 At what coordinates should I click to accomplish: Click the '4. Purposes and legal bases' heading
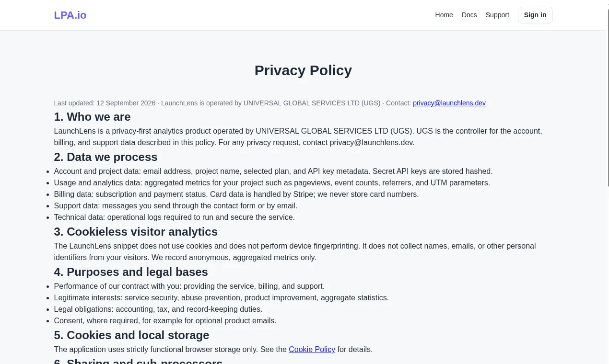point(131,272)
